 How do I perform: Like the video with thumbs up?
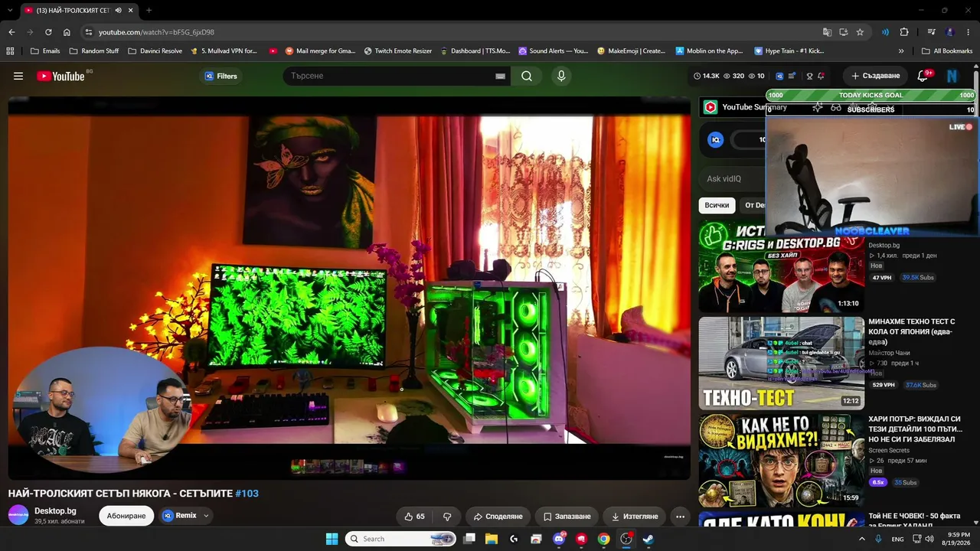tap(414, 517)
